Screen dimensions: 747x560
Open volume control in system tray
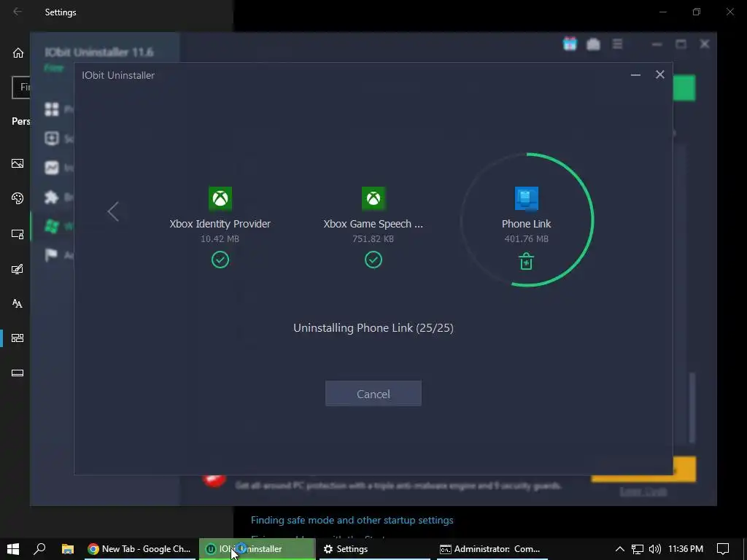[655, 549]
